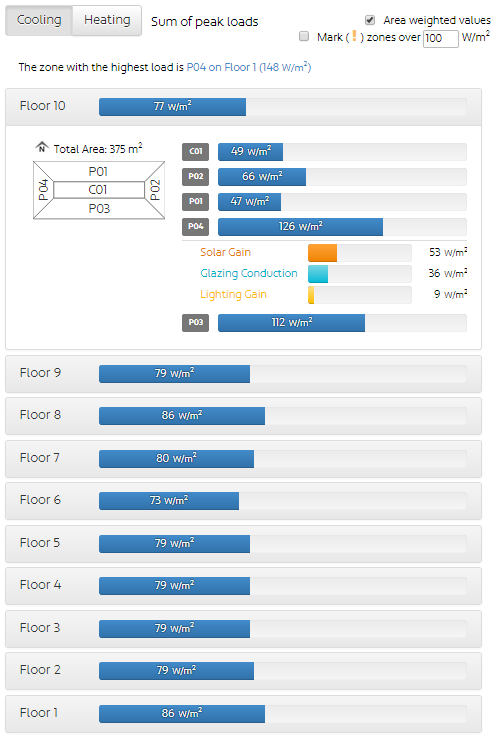493x737 pixels.
Task: Click the P02 zone badge
Action: pyautogui.click(x=196, y=177)
